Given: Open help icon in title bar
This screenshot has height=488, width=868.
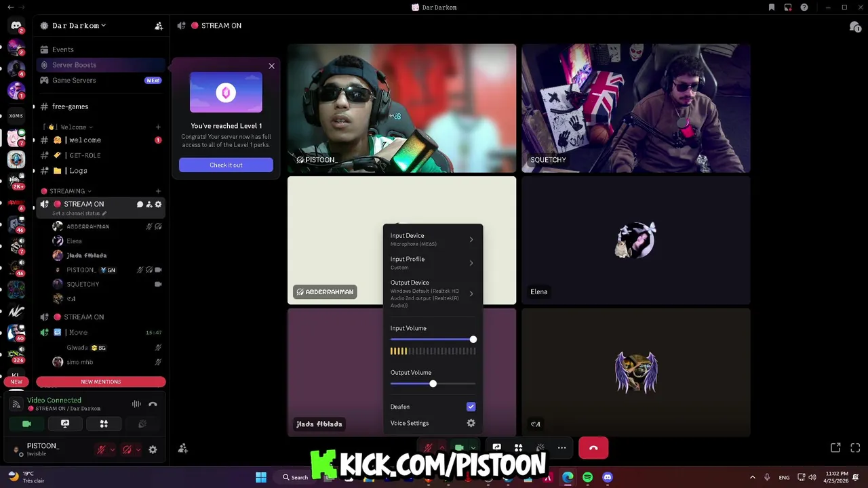Looking at the screenshot, I should pos(804,7).
